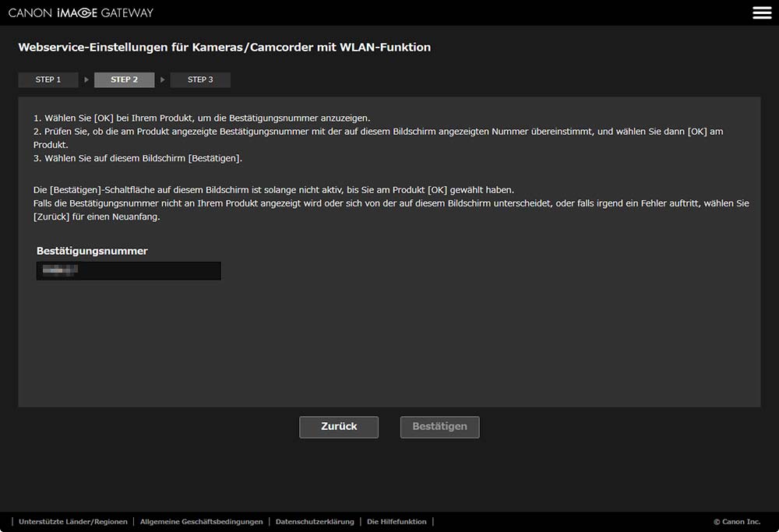Switch to the STEP 3 tab
779x532 pixels.
(200, 80)
